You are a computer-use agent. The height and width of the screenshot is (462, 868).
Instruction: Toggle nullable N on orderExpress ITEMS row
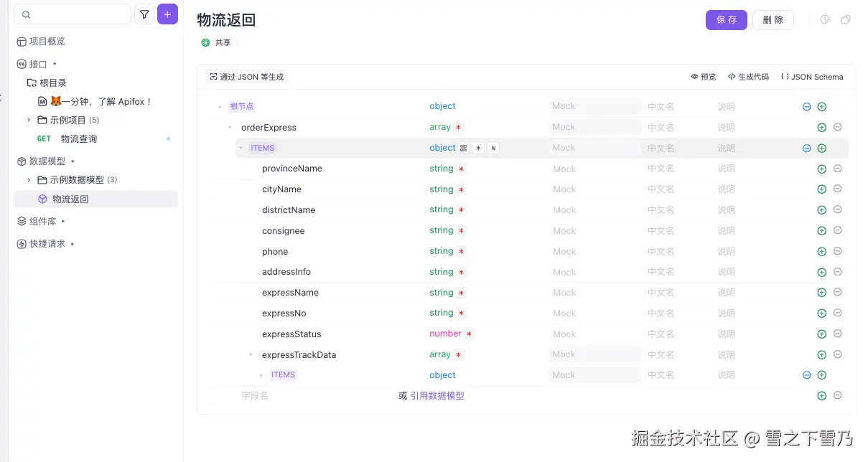(x=493, y=148)
